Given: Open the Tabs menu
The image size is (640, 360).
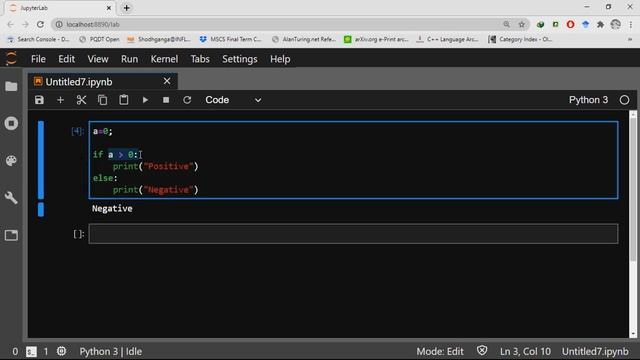Looking at the screenshot, I should point(200,59).
